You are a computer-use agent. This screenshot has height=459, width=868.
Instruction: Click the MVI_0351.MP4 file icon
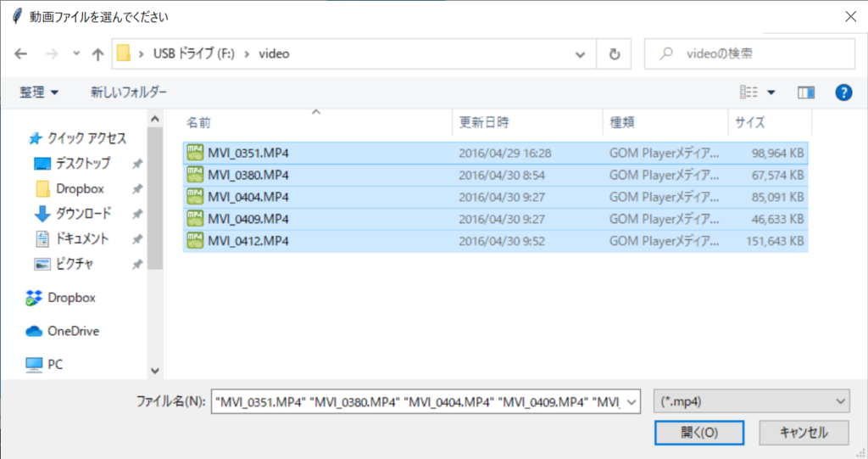tap(195, 153)
